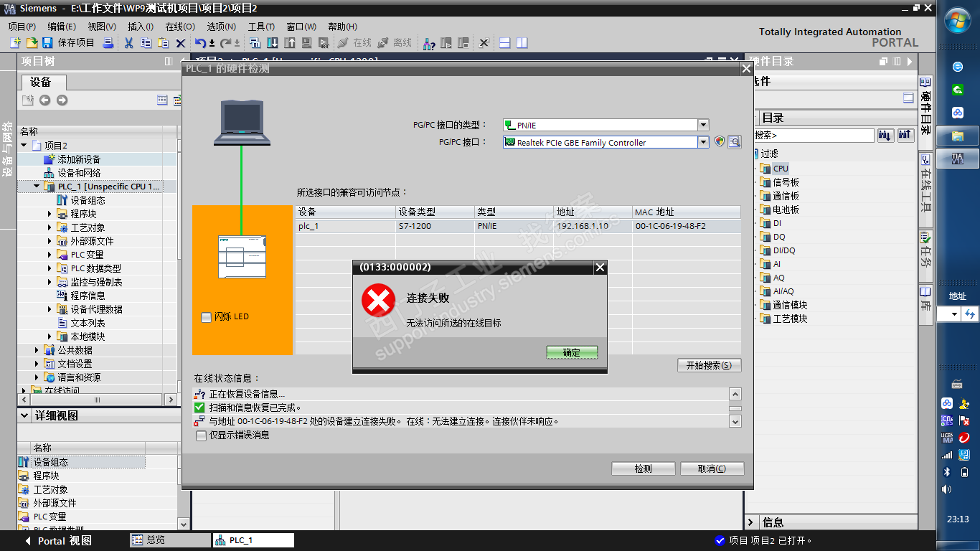Open the 任务 side tab

tap(926, 256)
